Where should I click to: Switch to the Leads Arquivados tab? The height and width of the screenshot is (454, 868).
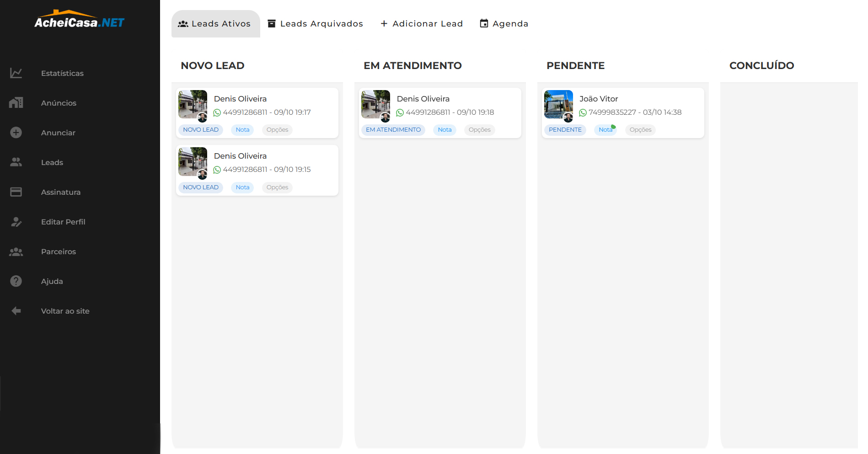315,23
